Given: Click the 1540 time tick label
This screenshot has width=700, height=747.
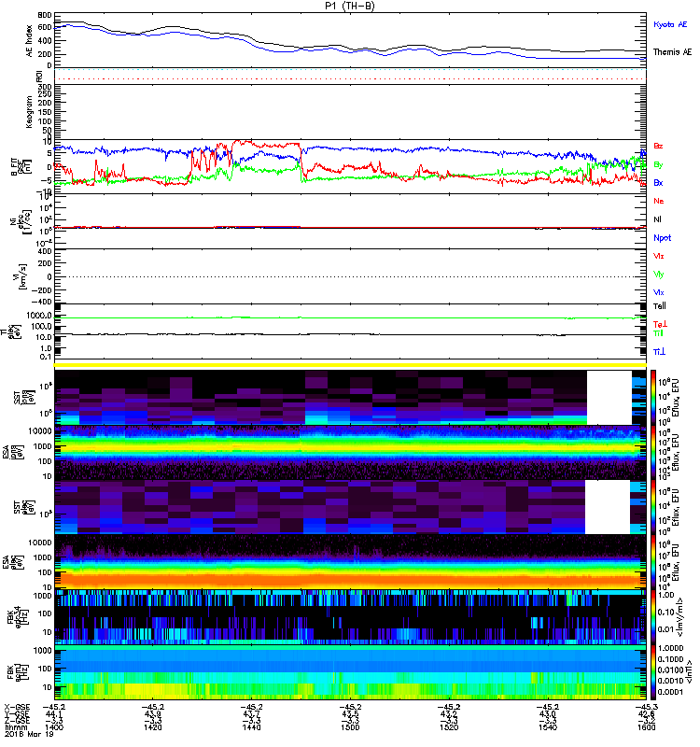Looking at the screenshot, I should coord(548,727).
